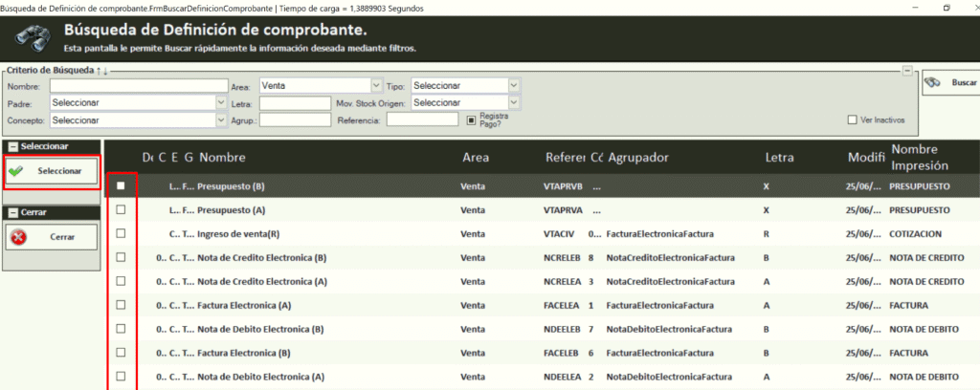Image resolution: width=980 pixels, height=390 pixels.
Task: Click the Buscar binoculars icon
Action: click(933, 83)
